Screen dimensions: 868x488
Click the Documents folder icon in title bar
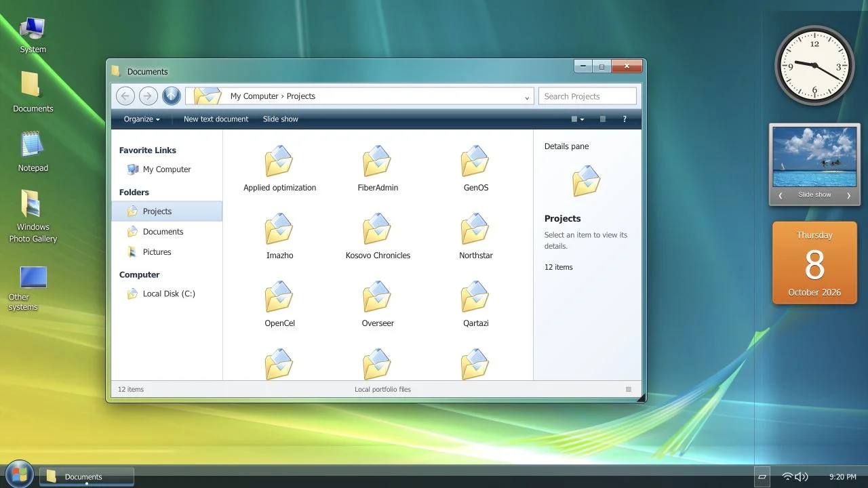[116, 71]
